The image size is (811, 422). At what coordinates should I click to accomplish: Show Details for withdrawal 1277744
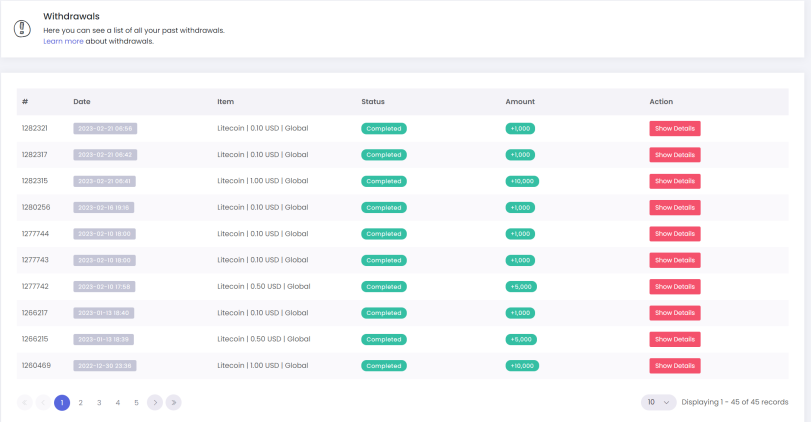pos(675,234)
